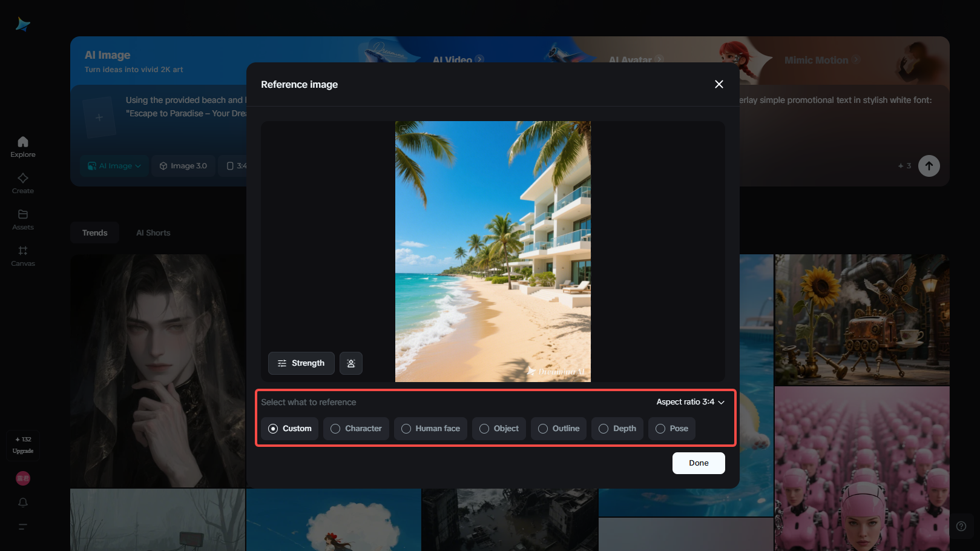Viewport: 980px width, 551px height.
Task: Click the 'Reference image' dialog title
Action: point(300,85)
